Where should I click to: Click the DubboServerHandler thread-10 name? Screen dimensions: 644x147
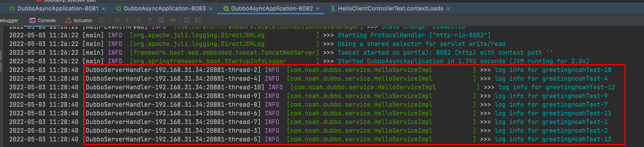174,87
